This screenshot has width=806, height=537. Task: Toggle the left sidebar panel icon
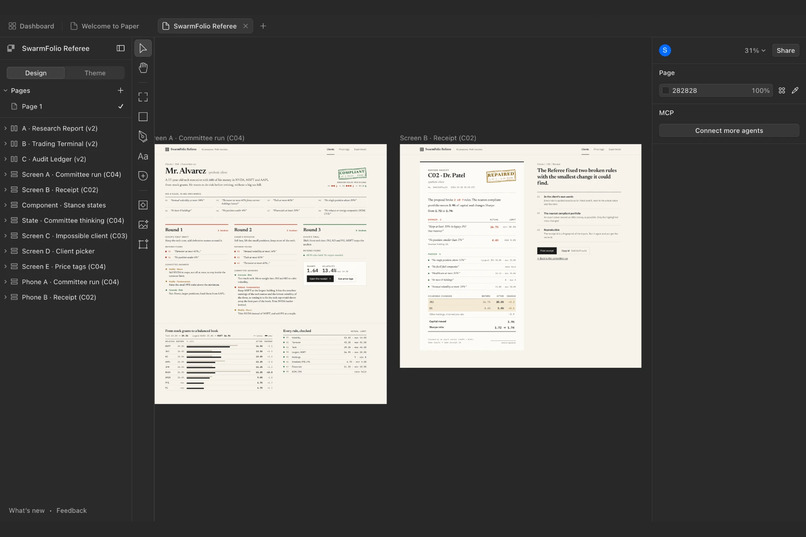coord(121,48)
